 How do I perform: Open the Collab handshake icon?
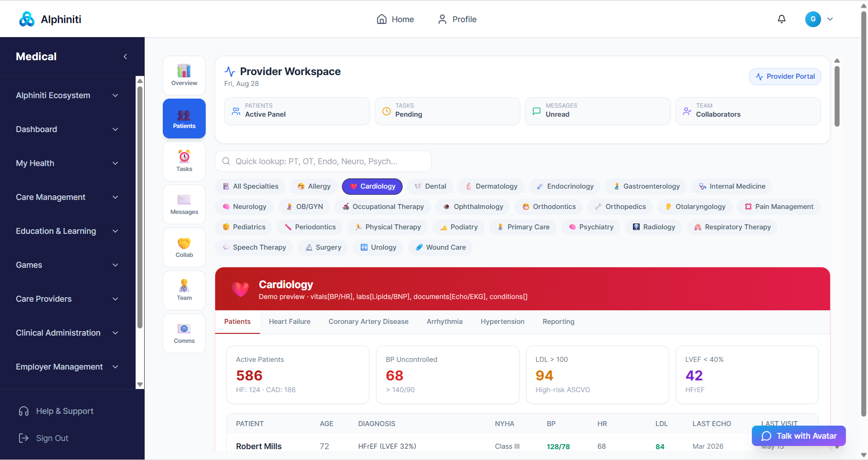tap(184, 247)
